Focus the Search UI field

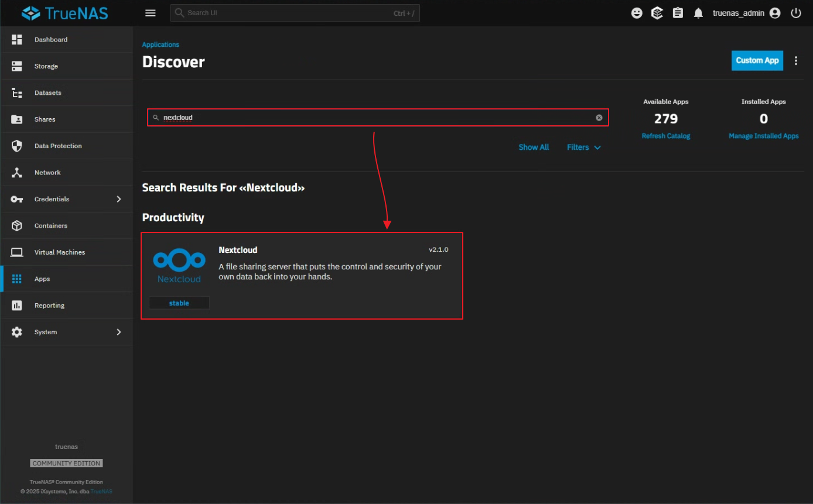tap(295, 13)
